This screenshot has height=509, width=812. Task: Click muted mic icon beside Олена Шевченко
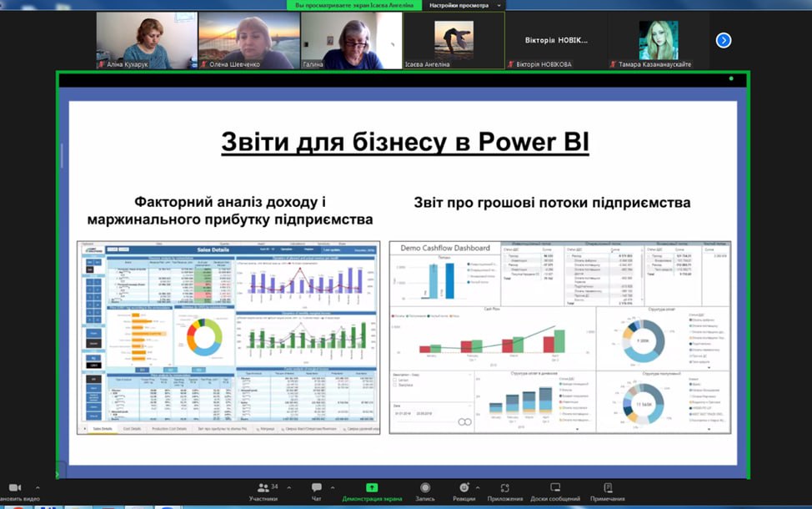[x=204, y=64]
